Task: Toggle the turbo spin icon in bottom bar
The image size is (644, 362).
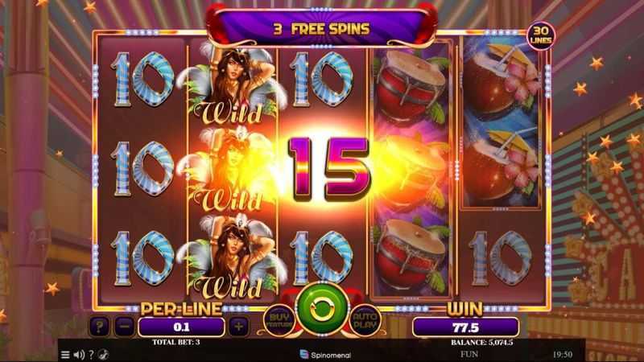Action: [103, 355]
